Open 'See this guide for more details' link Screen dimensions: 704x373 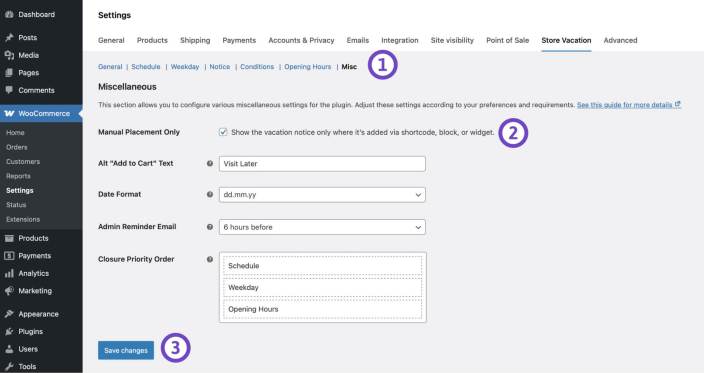[x=629, y=105]
